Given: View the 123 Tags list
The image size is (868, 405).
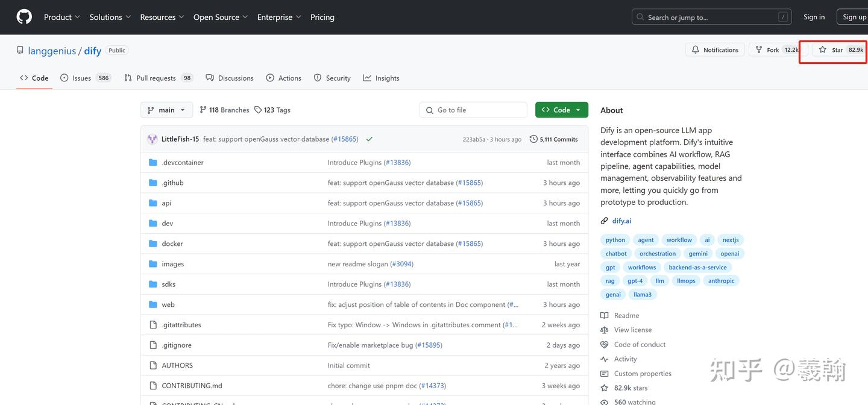Looking at the screenshot, I should pos(272,110).
